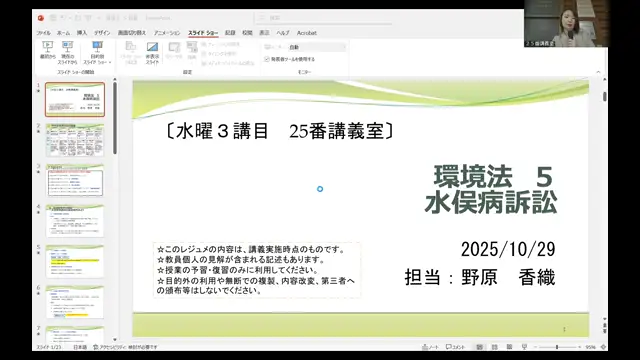Click the presenter webcam video thumbnail

566,24
